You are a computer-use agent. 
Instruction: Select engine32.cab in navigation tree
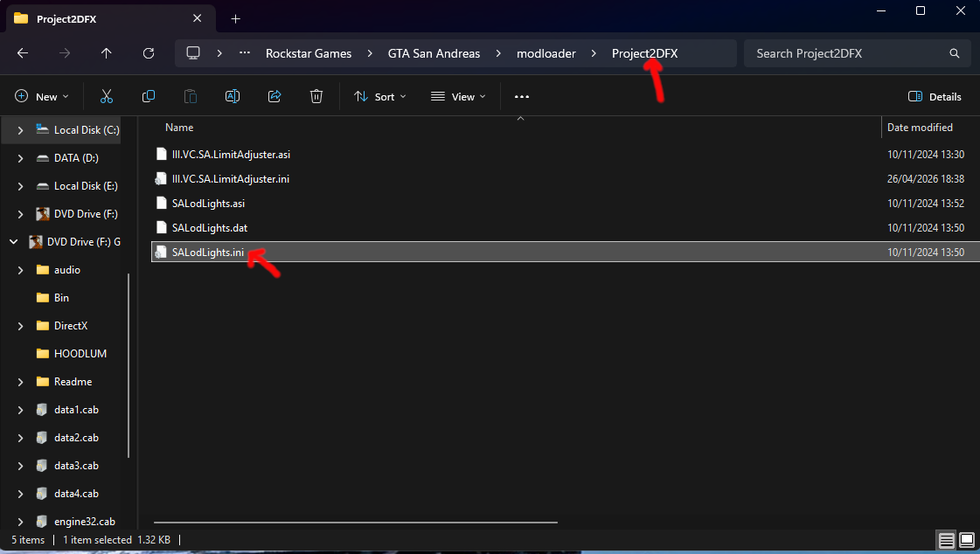(85, 522)
